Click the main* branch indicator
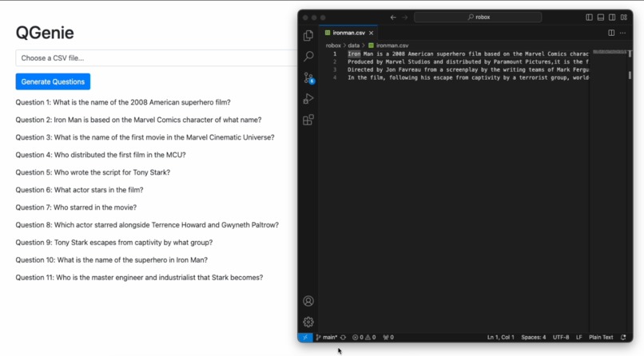This screenshot has height=356, width=644. (x=327, y=337)
